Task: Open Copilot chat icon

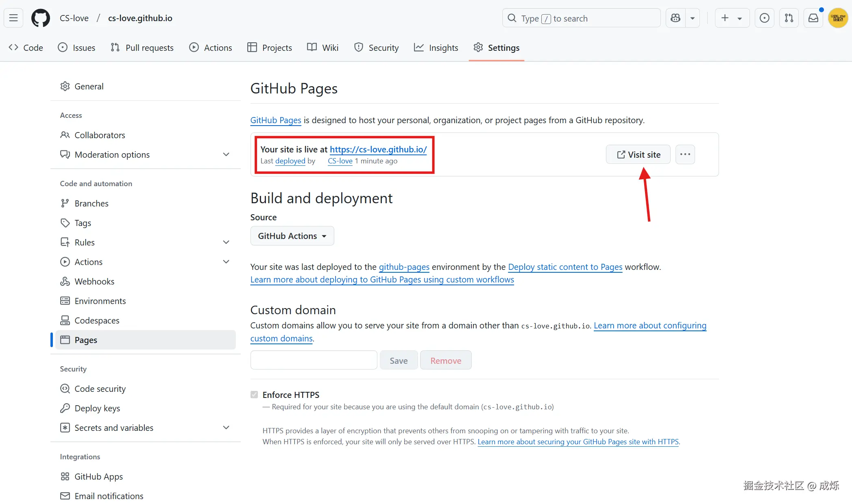Action: [x=675, y=18]
